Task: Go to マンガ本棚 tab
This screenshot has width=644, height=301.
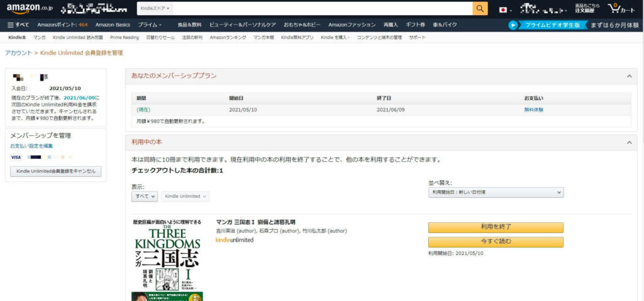Action: click(x=264, y=37)
